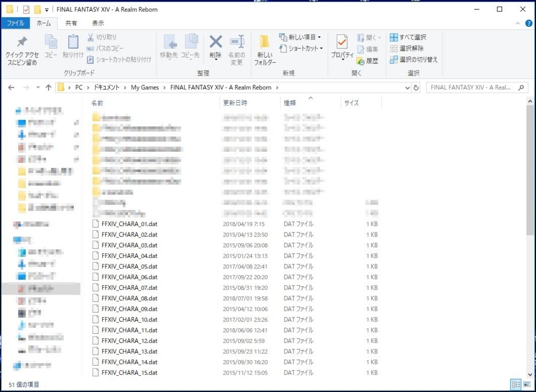Refresh the folder view
Viewport: 536px width, 392px height.
(x=416, y=88)
